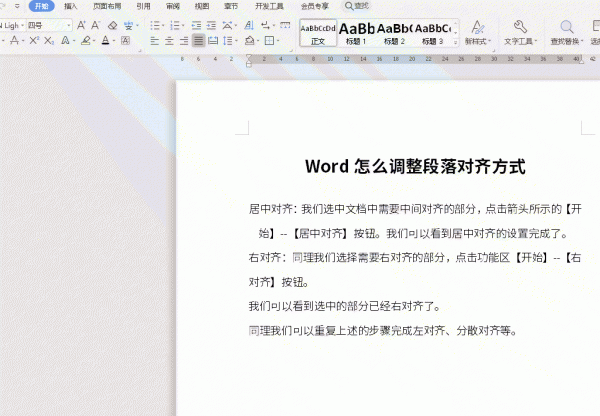
Task: Expand shading color dropdown arrow
Action: coord(258,41)
